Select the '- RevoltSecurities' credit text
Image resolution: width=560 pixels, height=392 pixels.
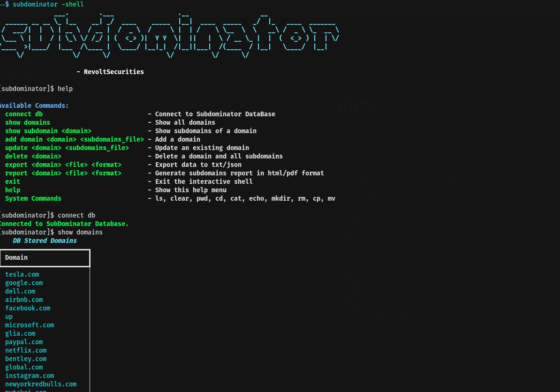[110, 72]
